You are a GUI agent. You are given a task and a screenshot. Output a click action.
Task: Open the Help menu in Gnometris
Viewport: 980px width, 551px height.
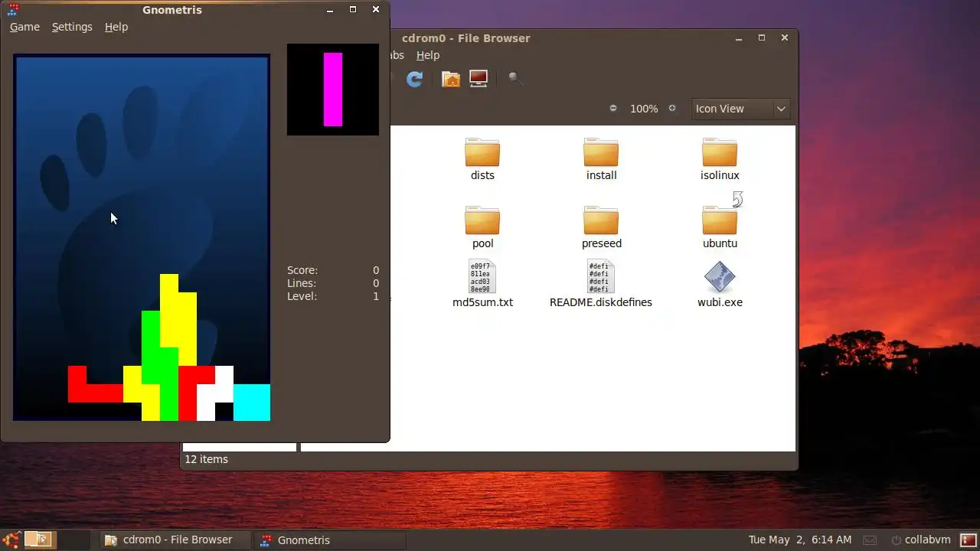coord(116,27)
